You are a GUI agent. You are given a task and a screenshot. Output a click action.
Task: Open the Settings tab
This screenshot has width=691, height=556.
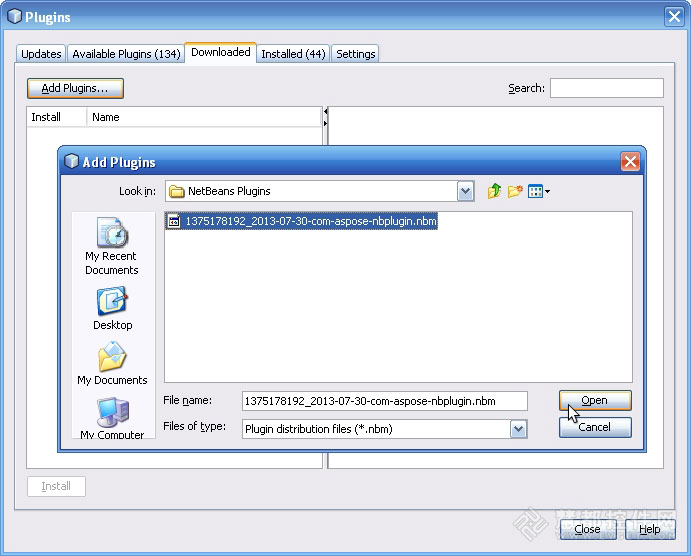(355, 54)
